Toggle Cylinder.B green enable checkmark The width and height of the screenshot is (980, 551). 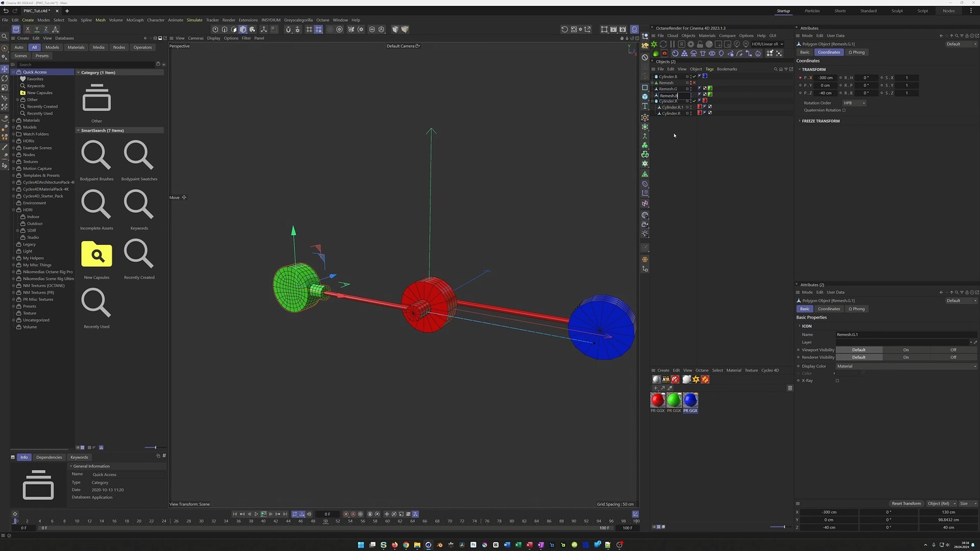[694, 76]
